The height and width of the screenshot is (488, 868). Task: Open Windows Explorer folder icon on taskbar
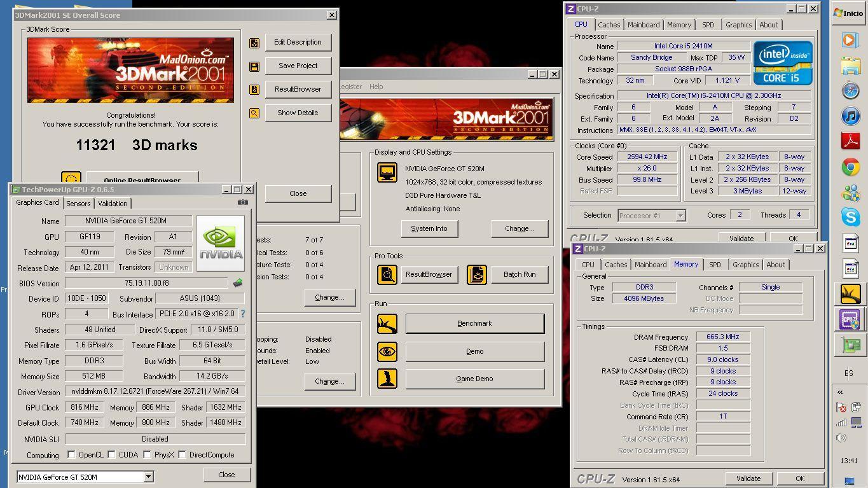pyautogui.click(x=850, y=66)
